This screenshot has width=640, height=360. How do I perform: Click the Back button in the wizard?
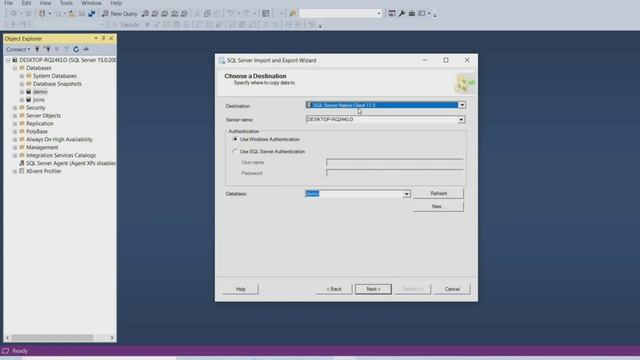click(x=334, y=289)
